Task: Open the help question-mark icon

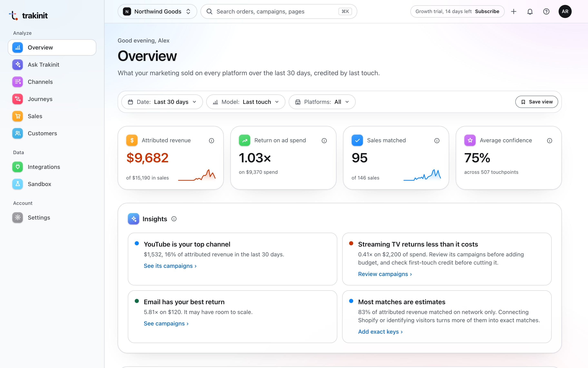Action: click(546, 11)
